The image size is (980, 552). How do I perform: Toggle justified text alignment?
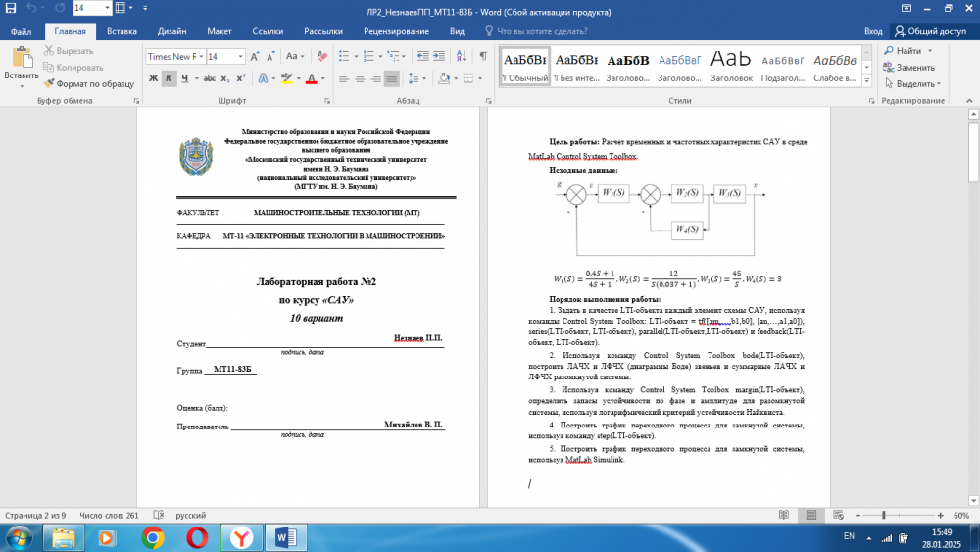pyautogui.click(x=392, y=78)
